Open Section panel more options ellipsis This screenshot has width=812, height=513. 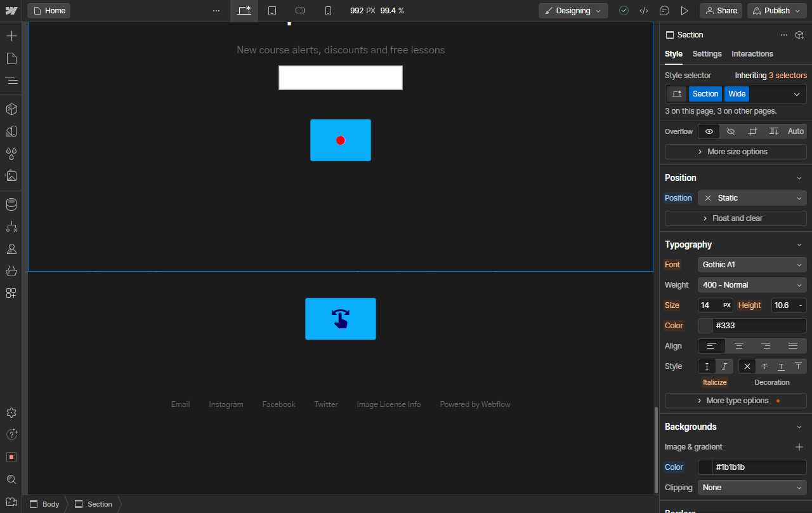coord(784,35)
